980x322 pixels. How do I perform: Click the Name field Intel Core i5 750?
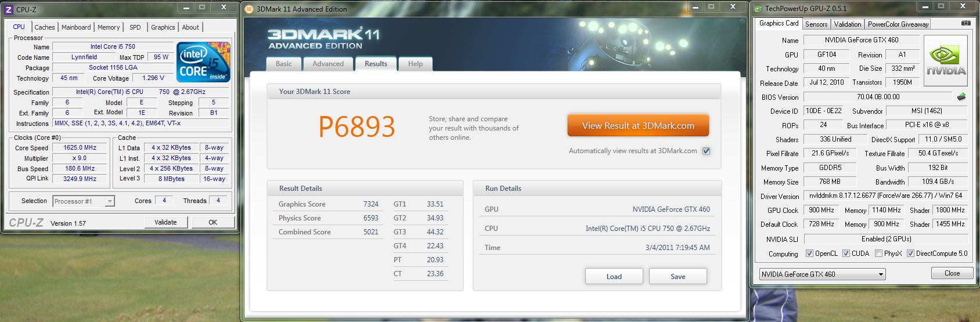click(113, 46)
